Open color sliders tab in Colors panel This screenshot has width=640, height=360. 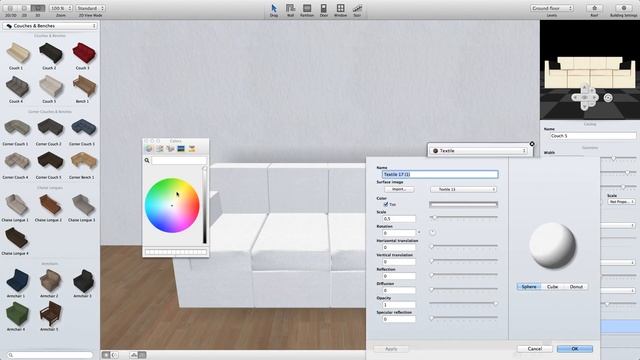[160, 149]
